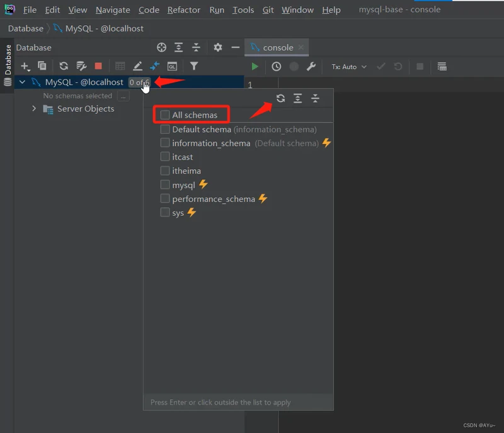504x433 pixels.
Task: Collapse all in the schema popup
Action: click(315, 98)
